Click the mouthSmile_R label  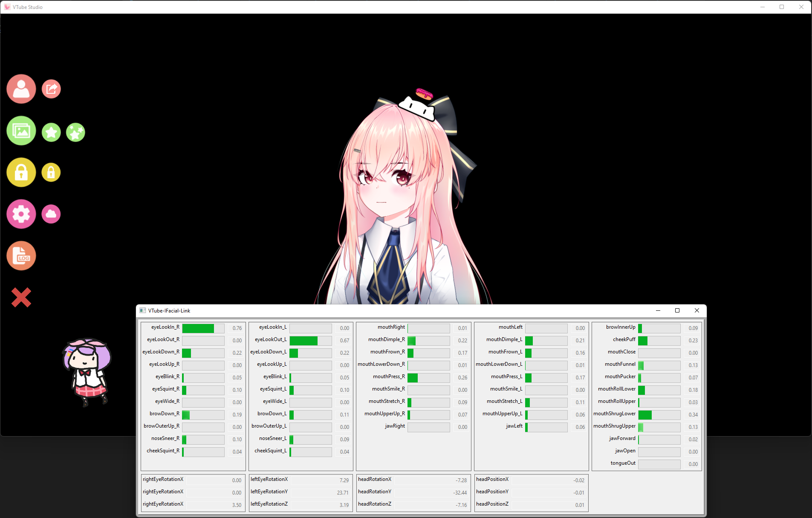388,389
